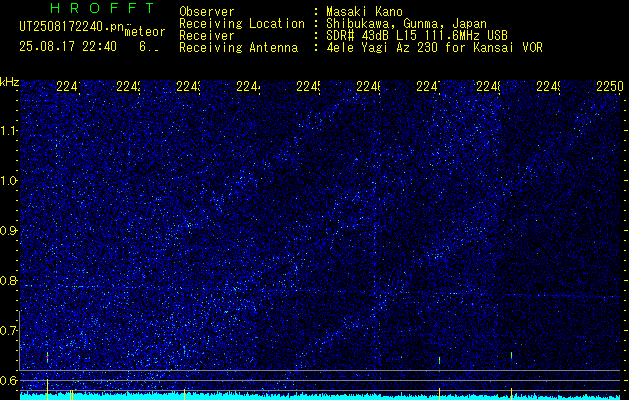Click the Receiving Antenna label

pyautogui.click(x=238, y=48)
